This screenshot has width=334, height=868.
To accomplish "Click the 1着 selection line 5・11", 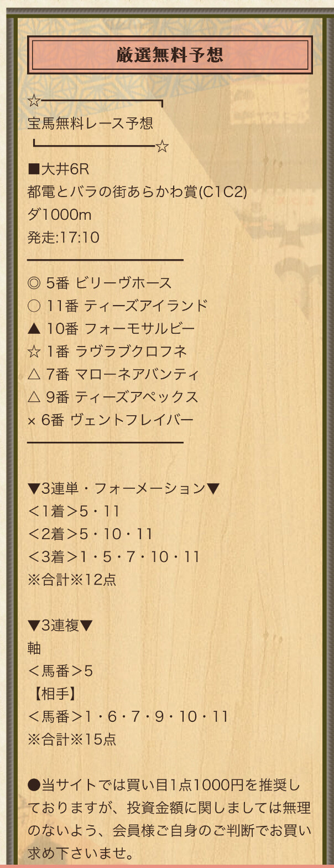I will click(x=74, y=511).
